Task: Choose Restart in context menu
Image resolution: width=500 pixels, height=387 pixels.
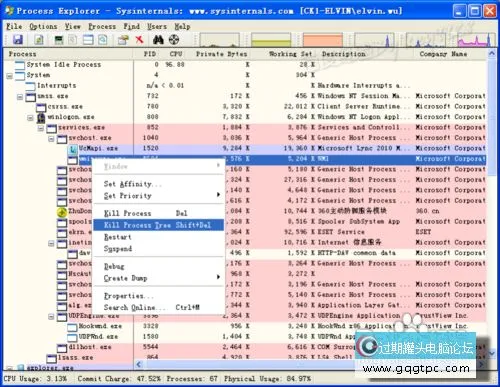Action: click(159, 237)
